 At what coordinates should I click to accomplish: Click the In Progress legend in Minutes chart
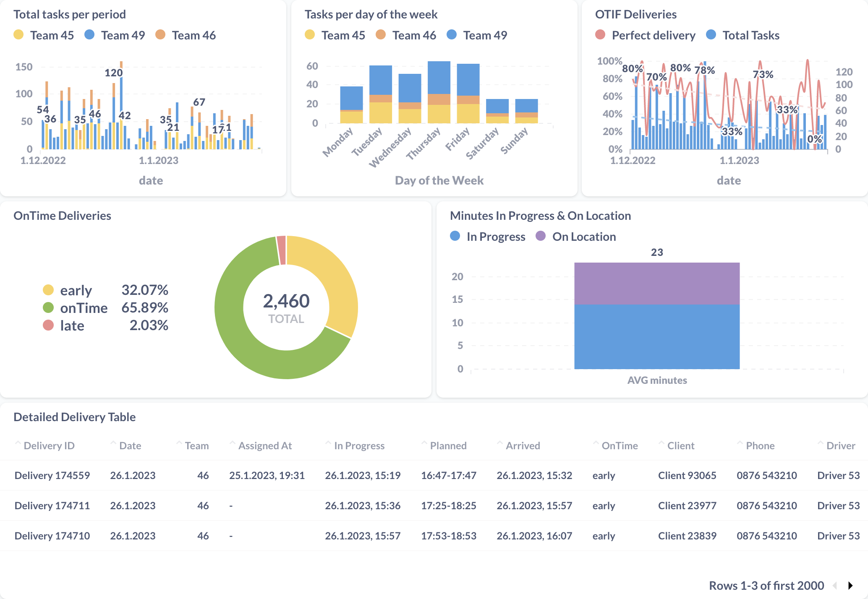[x=454, y=237]
